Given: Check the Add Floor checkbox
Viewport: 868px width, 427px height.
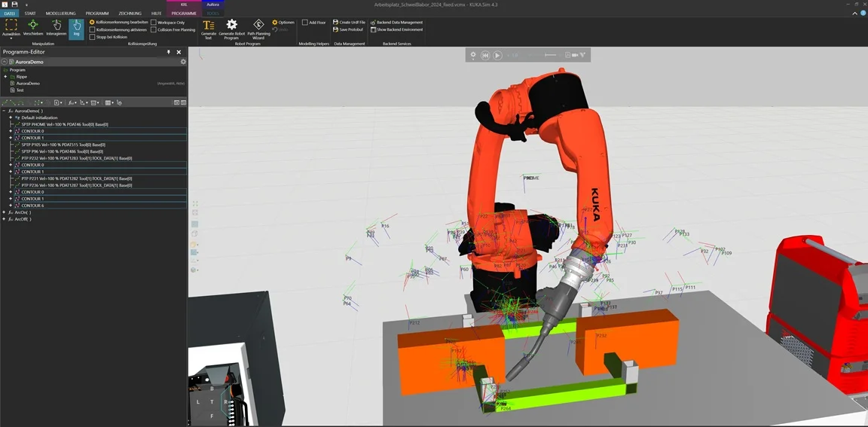Looking at the screenshot, I should point(304,23).
